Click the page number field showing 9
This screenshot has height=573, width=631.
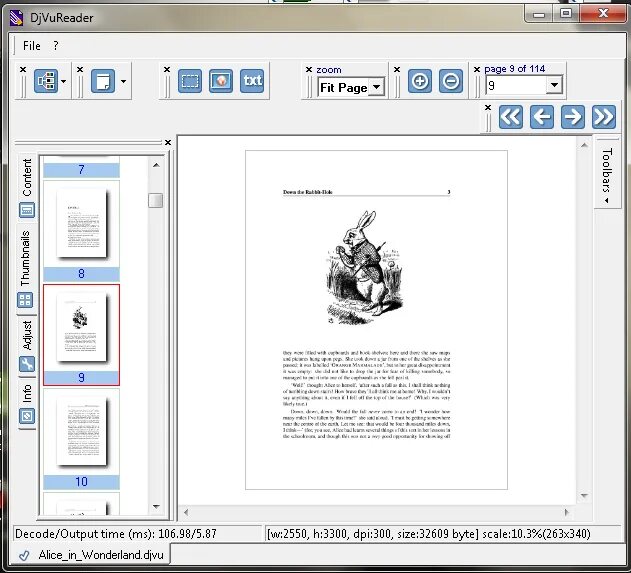coord(516,85)
